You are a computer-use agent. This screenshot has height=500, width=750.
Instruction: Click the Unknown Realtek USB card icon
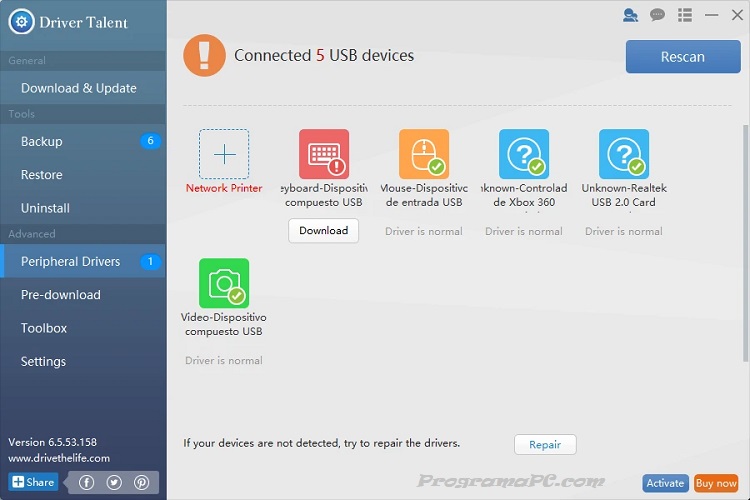click(x=624, y=154)
